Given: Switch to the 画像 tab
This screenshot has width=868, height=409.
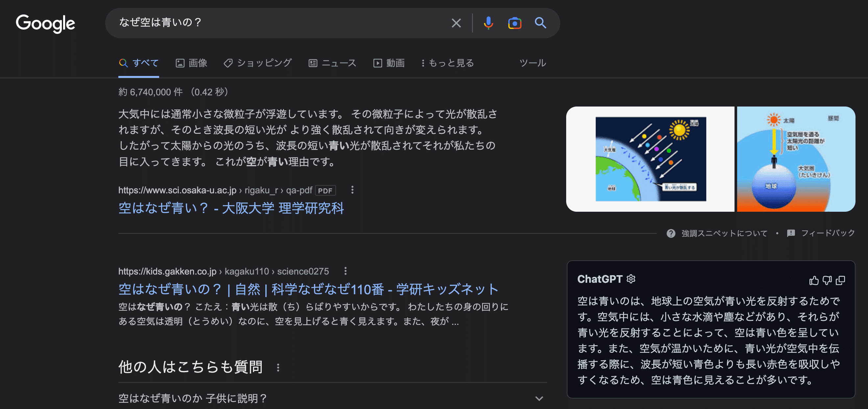Looking at the screenshot, I should pos(191,63).
